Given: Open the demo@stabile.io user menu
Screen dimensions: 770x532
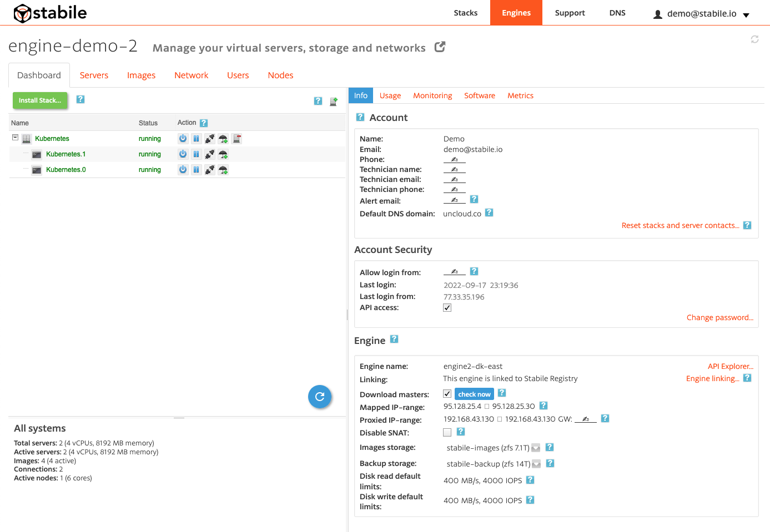Looking at the screenshot, I should (702, 14).
